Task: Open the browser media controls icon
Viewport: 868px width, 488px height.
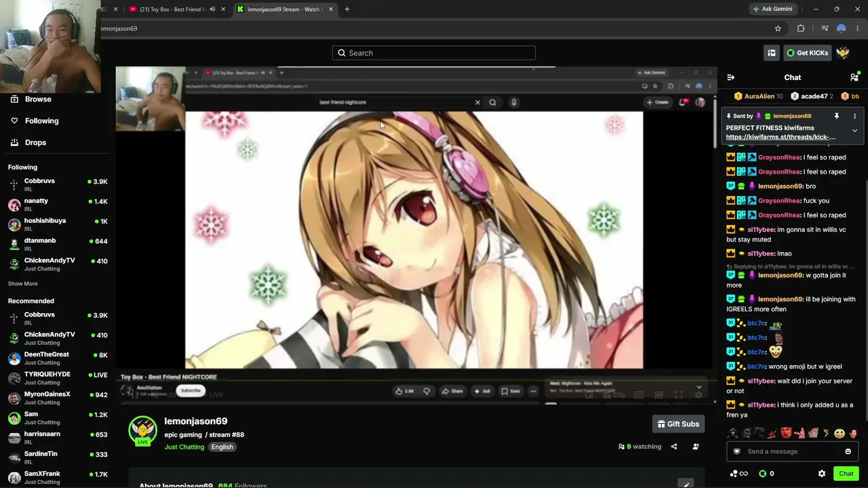Action: pyautogui.click(x=825, y=28)
